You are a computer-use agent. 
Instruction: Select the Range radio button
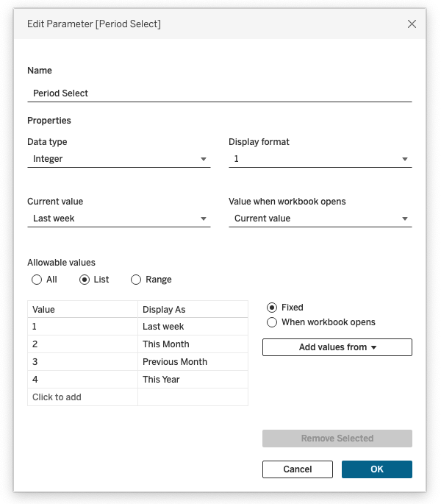pyautogui.click(x=136, y=280)
